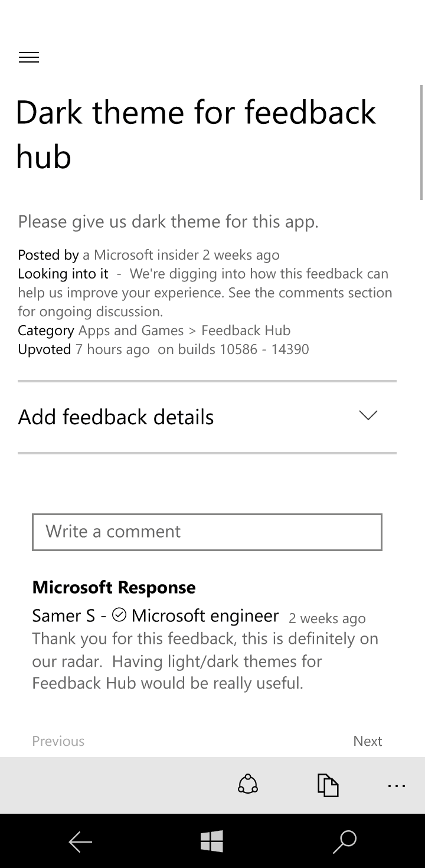Expand the Add feedback details chevron

368,415
